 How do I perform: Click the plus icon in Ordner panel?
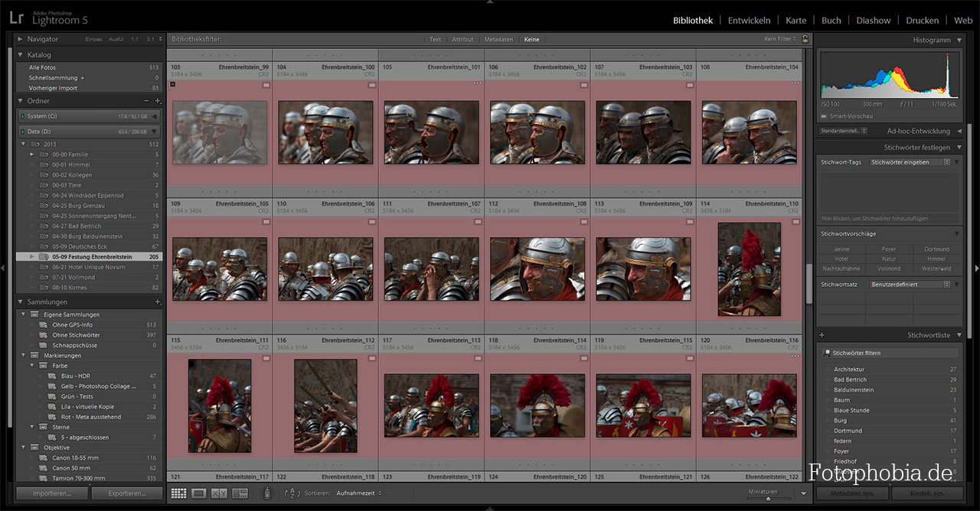tap(158, 101)
